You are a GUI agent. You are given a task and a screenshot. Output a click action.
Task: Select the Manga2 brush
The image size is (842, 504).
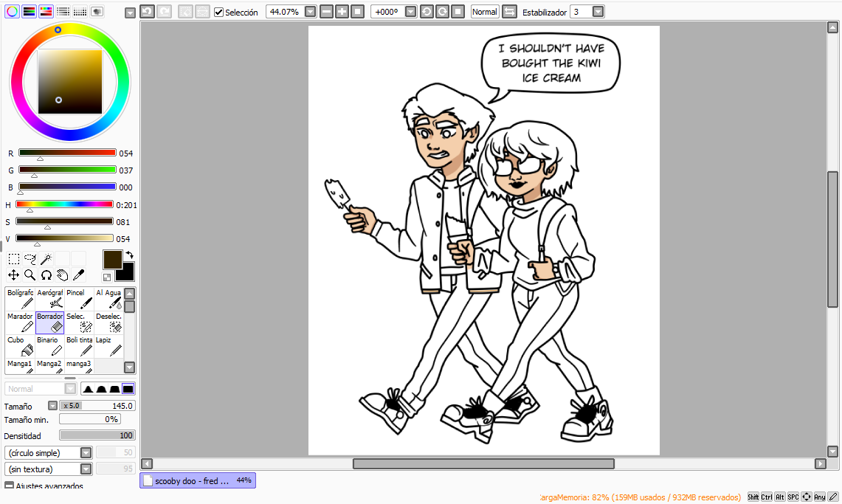(49, 366)
